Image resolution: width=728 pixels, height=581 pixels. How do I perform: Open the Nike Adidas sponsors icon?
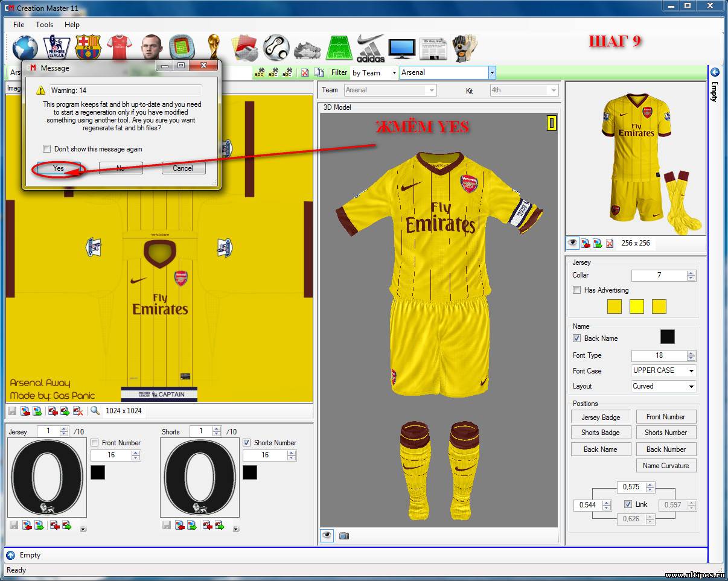(370, 48)
